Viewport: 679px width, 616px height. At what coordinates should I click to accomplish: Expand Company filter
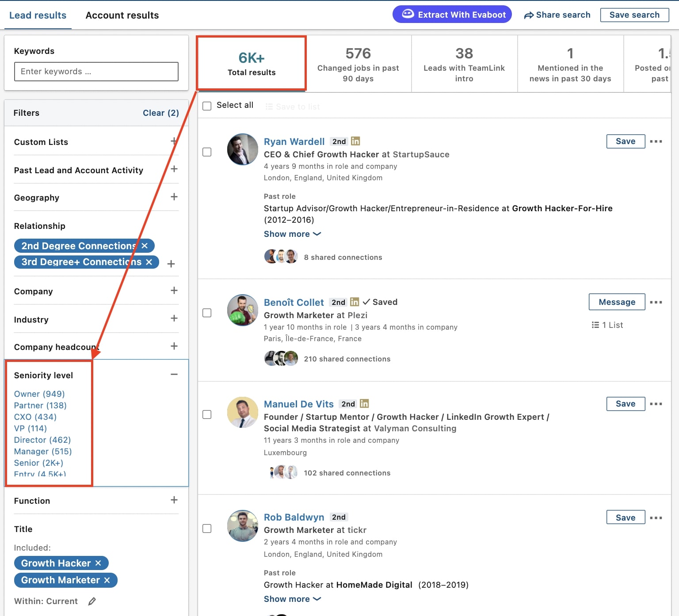174,290
